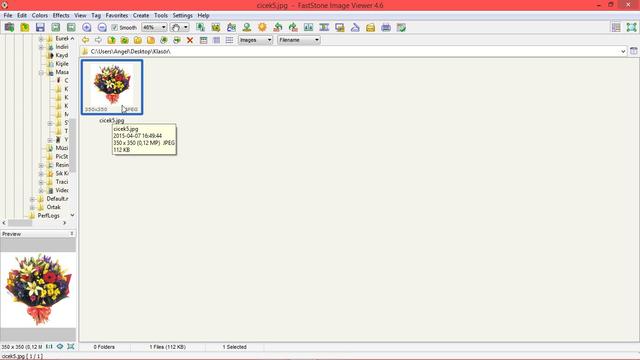Click the Zoom In magnifier icon
The image size is (640, 360).
87,27
